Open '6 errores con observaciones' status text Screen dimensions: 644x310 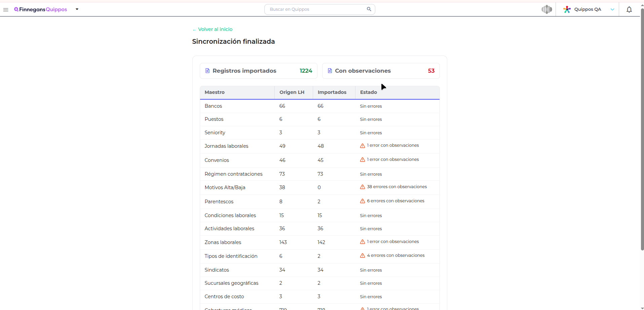point(395,201)
